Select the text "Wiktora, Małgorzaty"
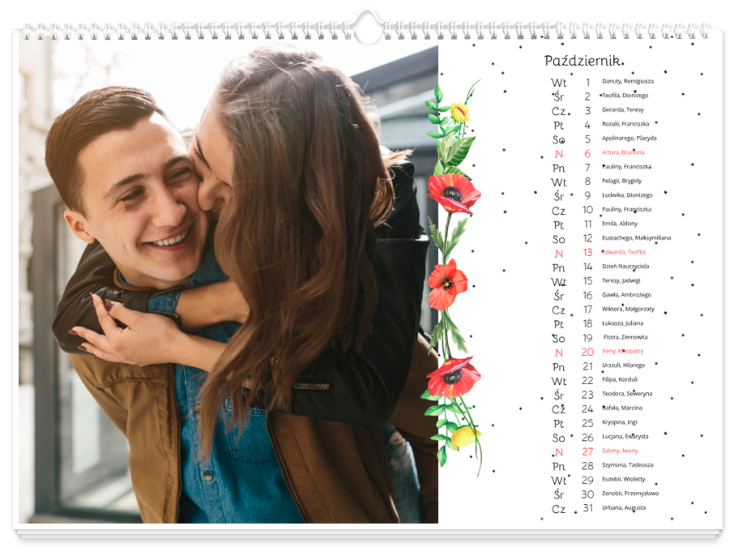This screenshot has height=560, width=734. tap(628, 309)
